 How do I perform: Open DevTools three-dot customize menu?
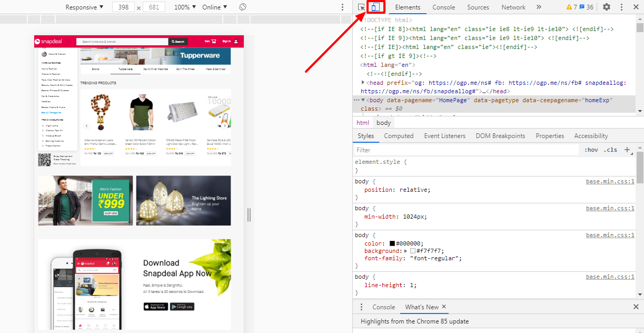click(x=621, y=7)
